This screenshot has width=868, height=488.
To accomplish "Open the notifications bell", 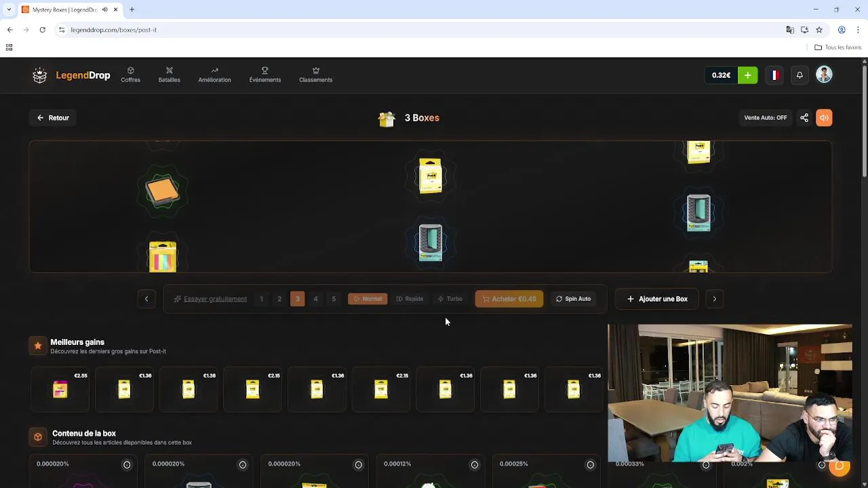I will click(x=800, y=75).
